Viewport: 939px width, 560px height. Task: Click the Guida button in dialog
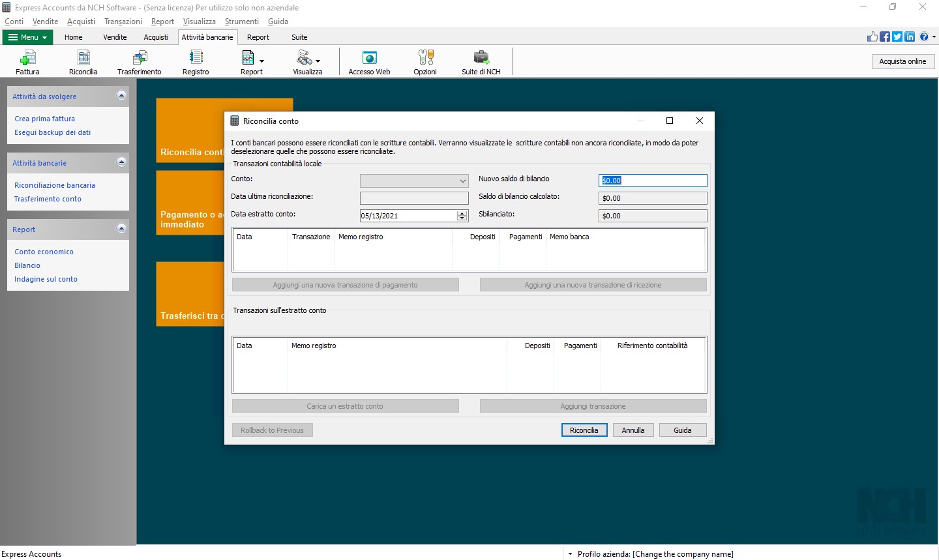[683, 430]
